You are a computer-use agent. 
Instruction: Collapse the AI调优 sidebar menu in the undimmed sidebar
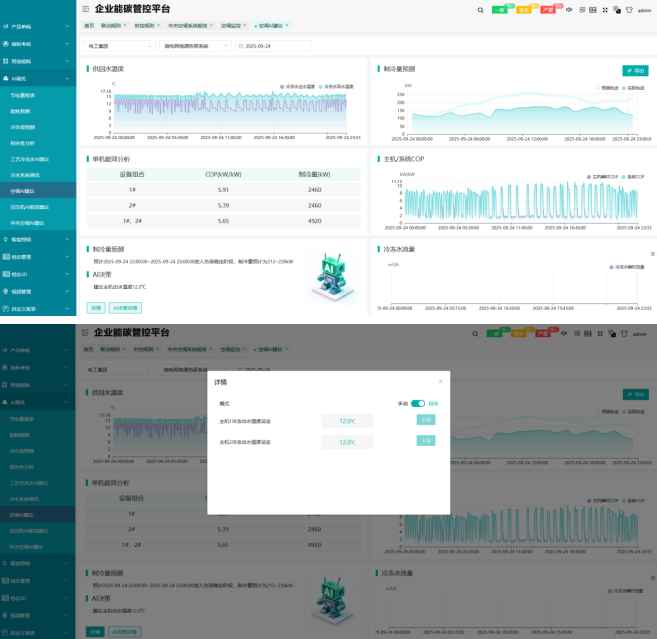click(x=38, y=78)
